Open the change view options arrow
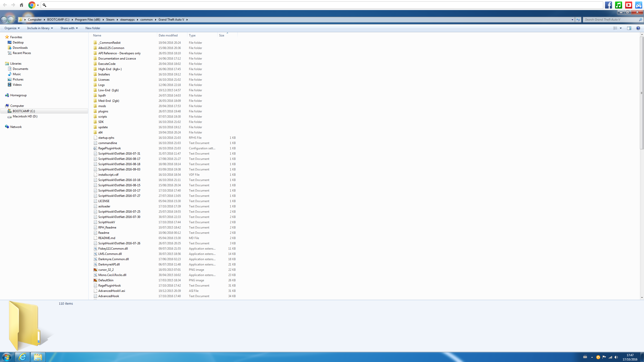 click(x=621, y=28)
